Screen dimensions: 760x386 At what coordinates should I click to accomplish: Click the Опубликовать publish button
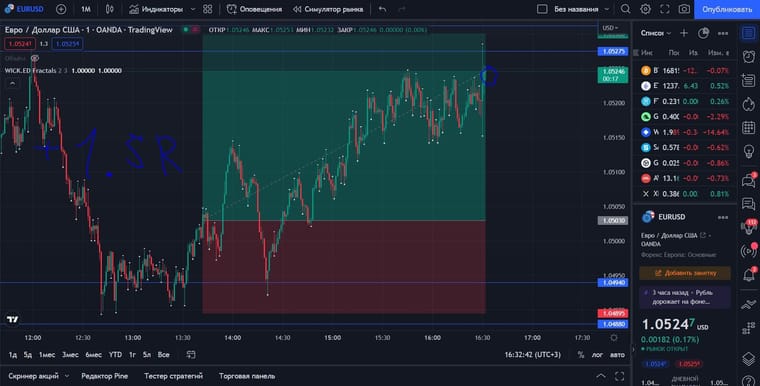(x=727, y=9)
